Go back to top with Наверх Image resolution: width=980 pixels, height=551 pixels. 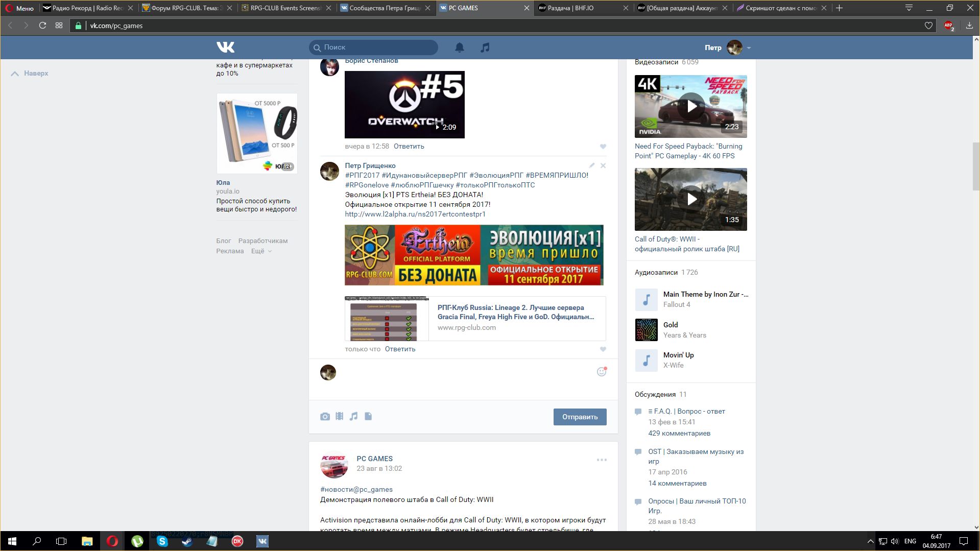30,74
